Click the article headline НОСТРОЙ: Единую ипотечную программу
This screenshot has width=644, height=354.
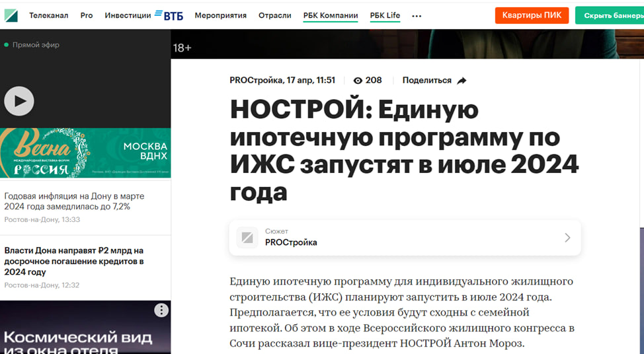[404, 151]
